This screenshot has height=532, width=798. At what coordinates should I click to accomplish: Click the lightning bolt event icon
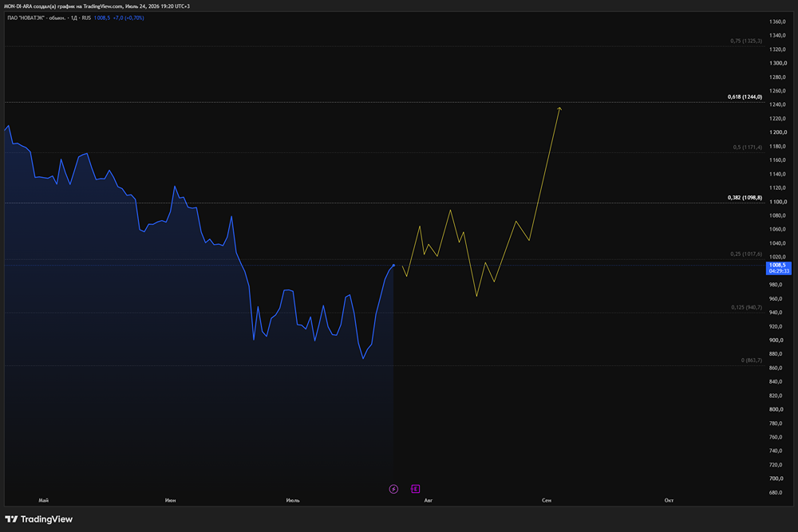pyautogui.click(x=393, y=489)
